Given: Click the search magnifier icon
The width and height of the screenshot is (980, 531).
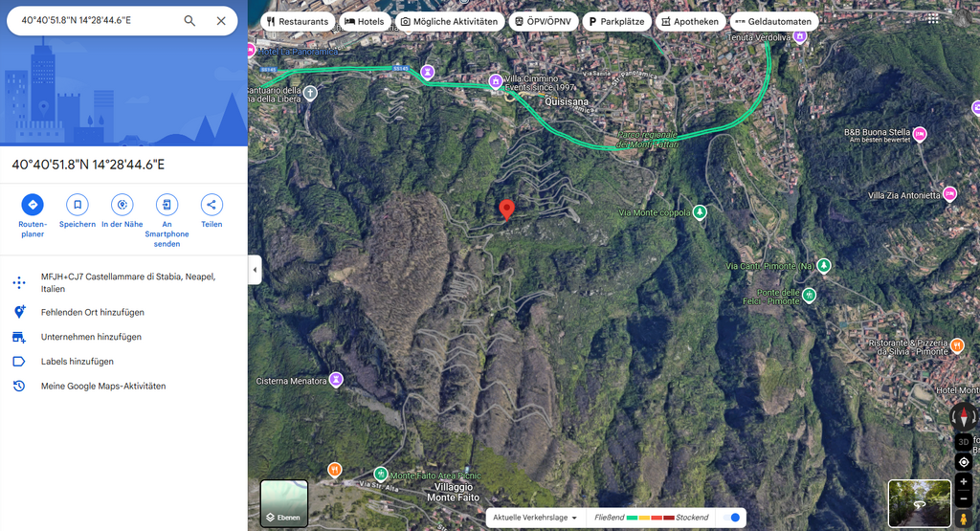Looking at the screenshot, I should [189, 21].
